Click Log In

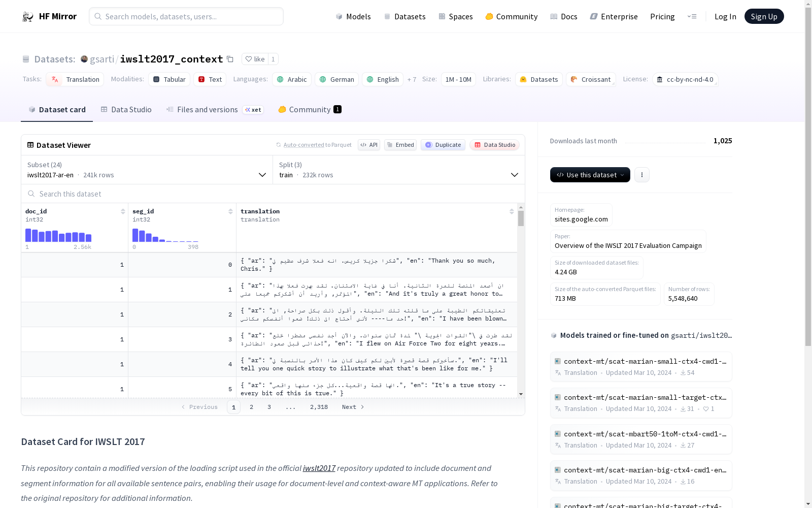[725, 16]
